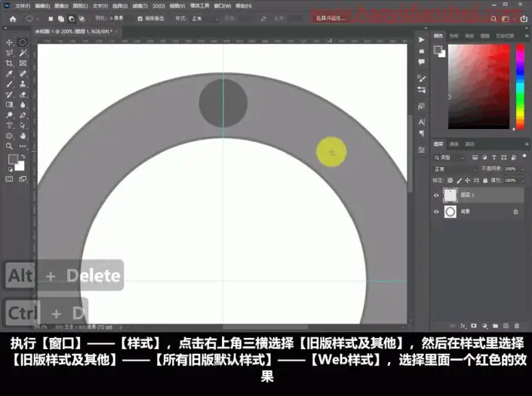
Task: Open the 窗口(W) menu
Action: 222,6
